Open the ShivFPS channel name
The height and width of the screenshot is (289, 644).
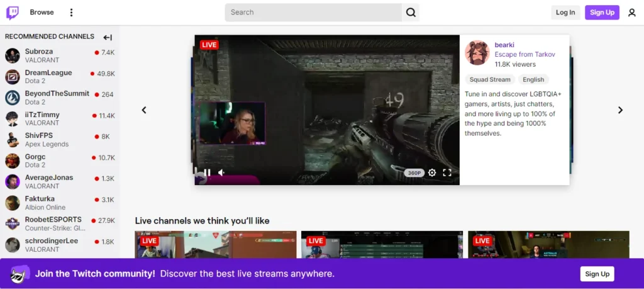[39, 135]
